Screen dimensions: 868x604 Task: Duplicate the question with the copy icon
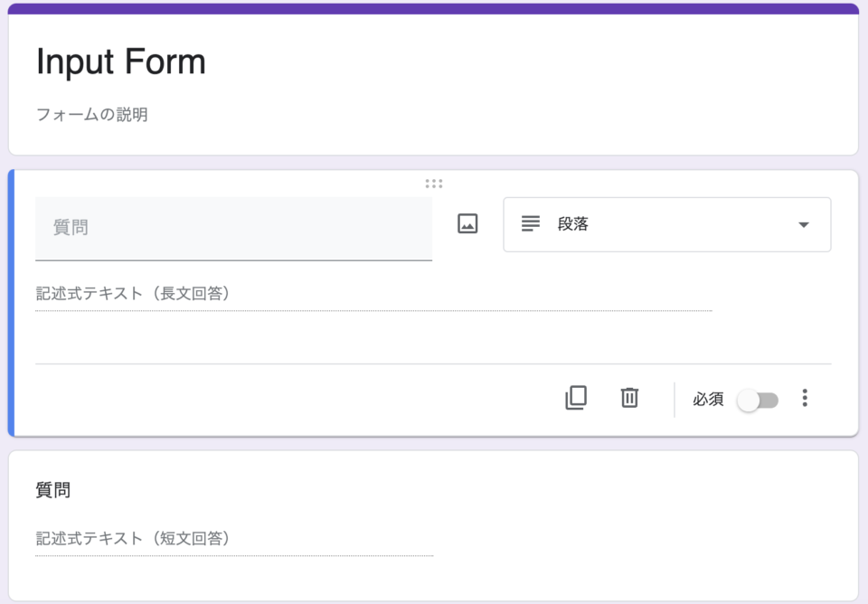[576, 398]
